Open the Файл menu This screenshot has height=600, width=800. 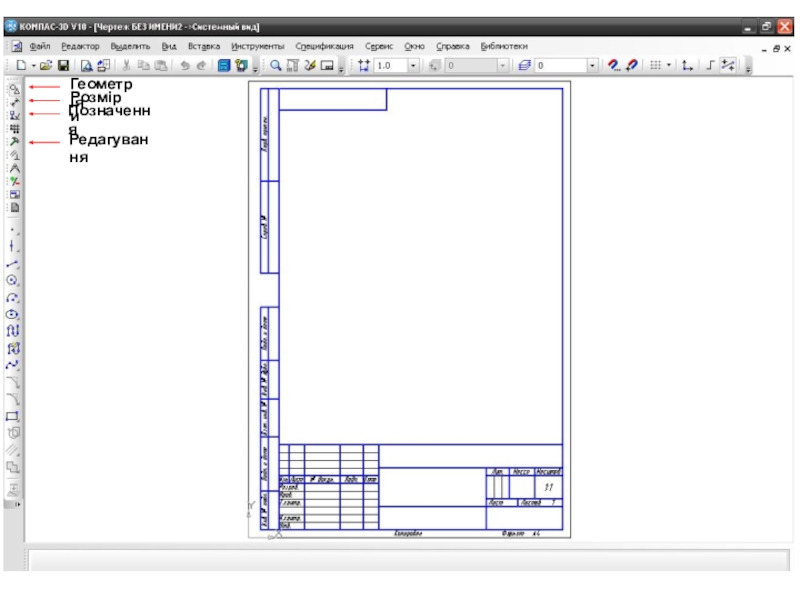click(x=40, y=47)
